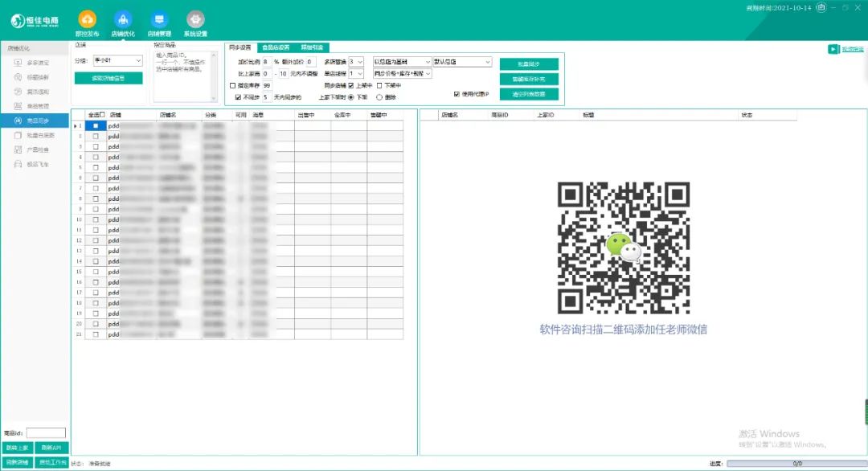Click the middle green button under 批量同步

tap(529, 79)
